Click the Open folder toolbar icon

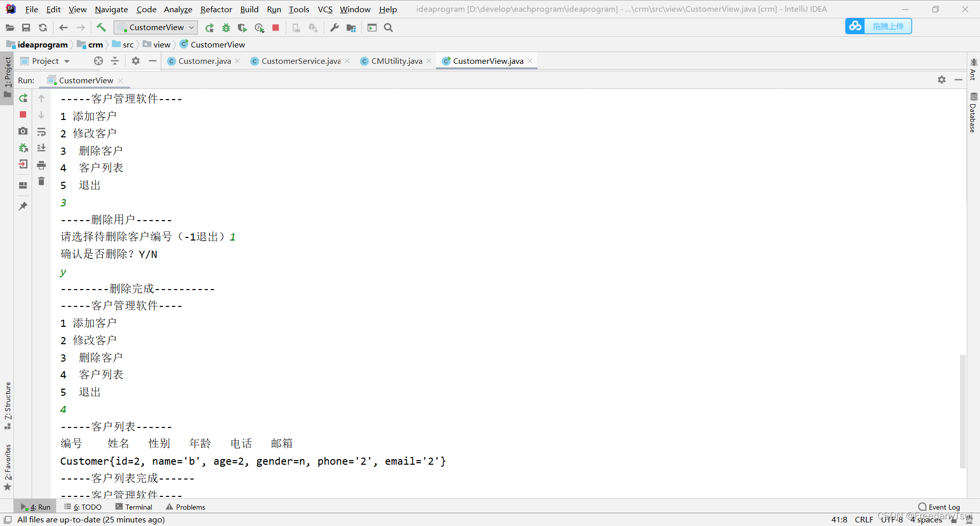click(10, 28)
